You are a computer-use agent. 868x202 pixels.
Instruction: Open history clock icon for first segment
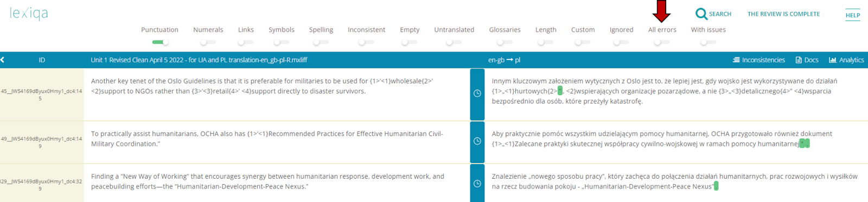pos(477,94)
